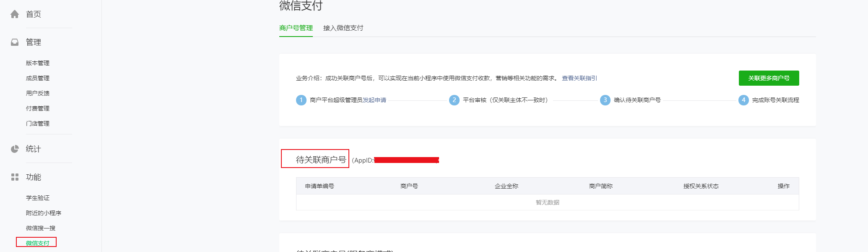
Task: Open 用户反馈 page
Action: [38, 93]
